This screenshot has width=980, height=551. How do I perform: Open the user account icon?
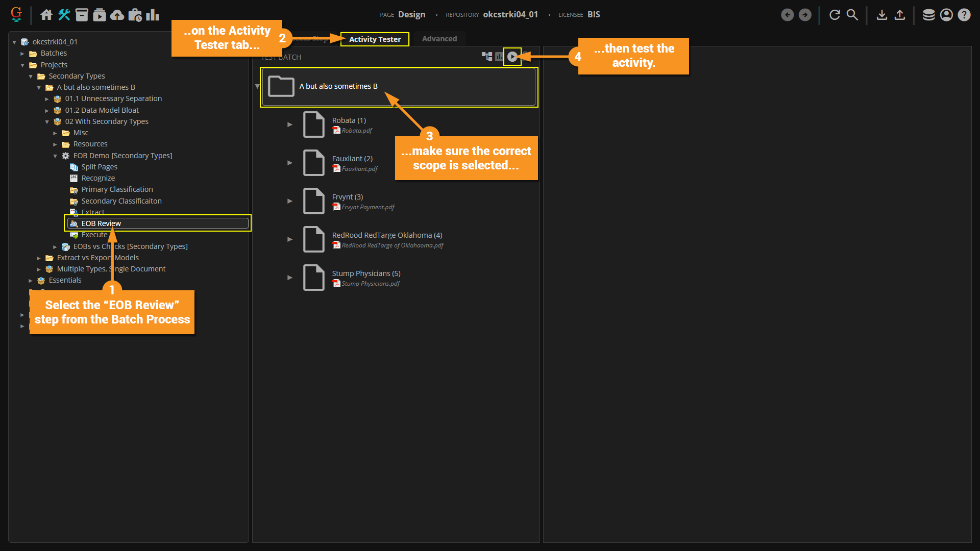(946, 15)
